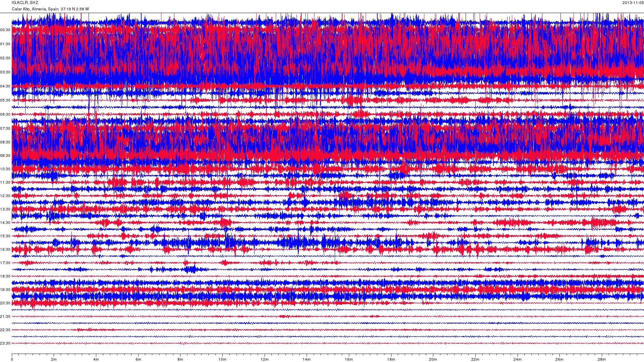The width and height of the screenshot is (644, 362).
Task: Click the 03:30 time label
Action: [x=5, y=72]
